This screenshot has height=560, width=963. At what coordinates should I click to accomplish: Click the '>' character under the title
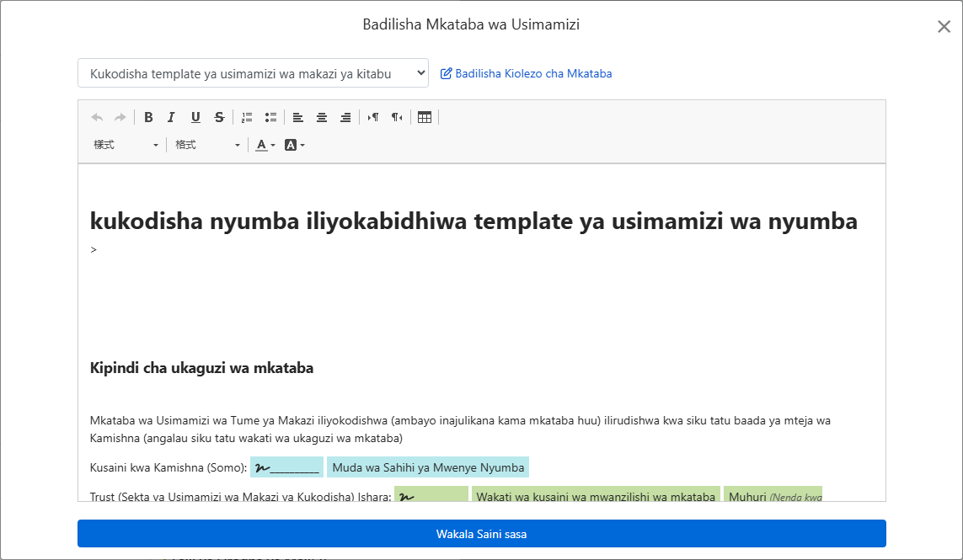[x=94, y=249]
